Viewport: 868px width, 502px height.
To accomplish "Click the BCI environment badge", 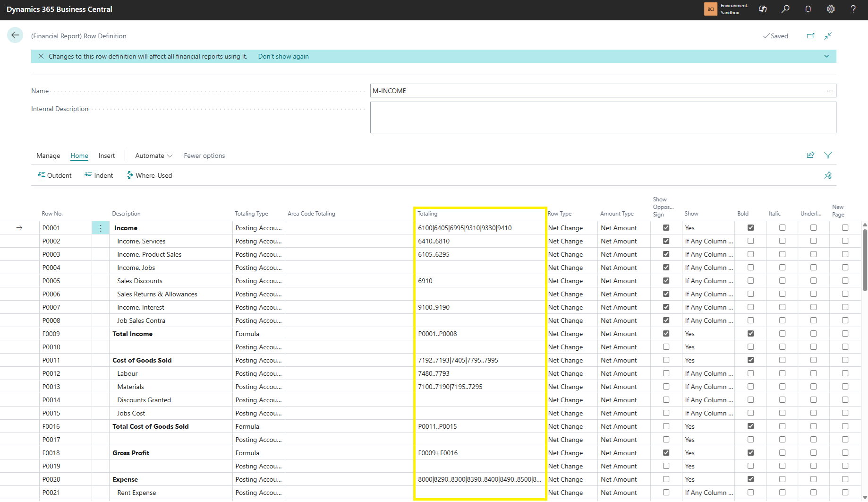I will tap(710, 9).
